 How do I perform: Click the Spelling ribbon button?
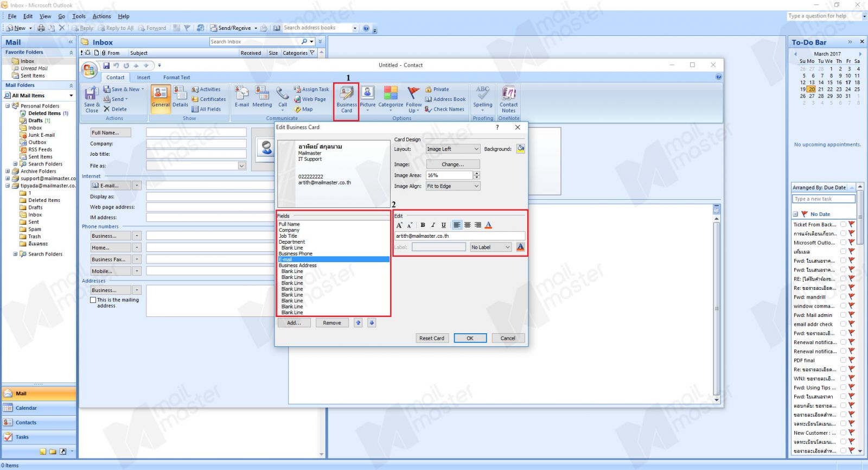pos(482,98)
